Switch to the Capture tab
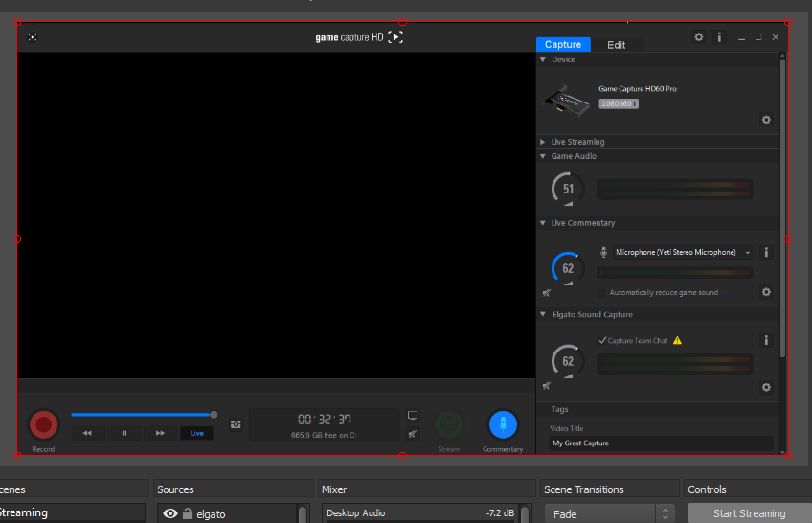Image resolution: width=812 pixels, height=523 pixels. [x=563, y=44]
